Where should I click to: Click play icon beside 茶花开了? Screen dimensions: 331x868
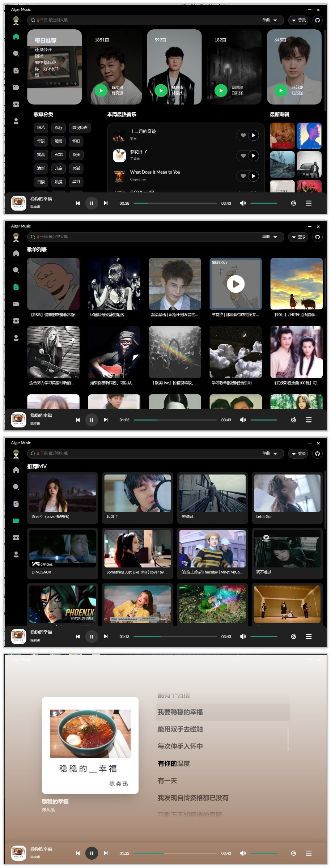pyautogui.click(x=253, y=156)
